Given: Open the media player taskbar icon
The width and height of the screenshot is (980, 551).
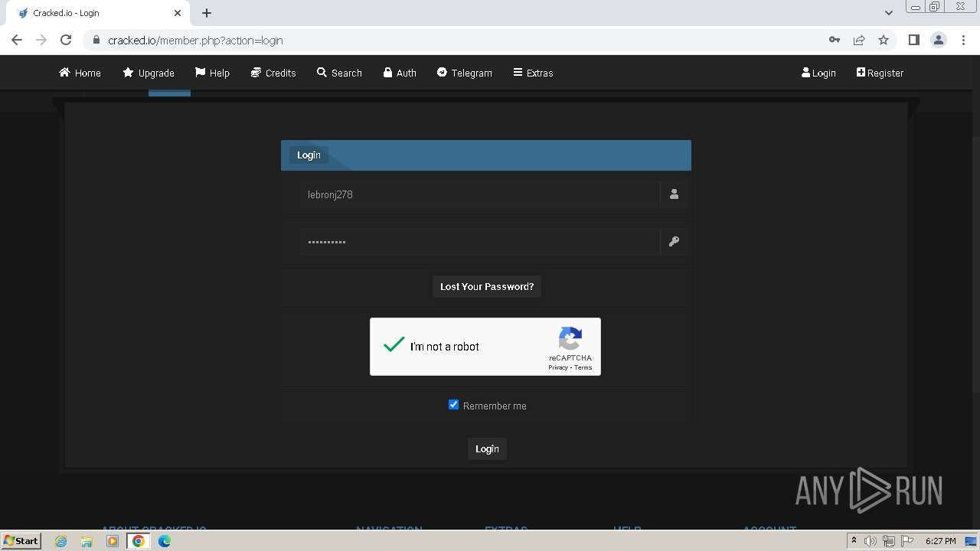Looking at the screenshot, I should click(x=113, y=541).
